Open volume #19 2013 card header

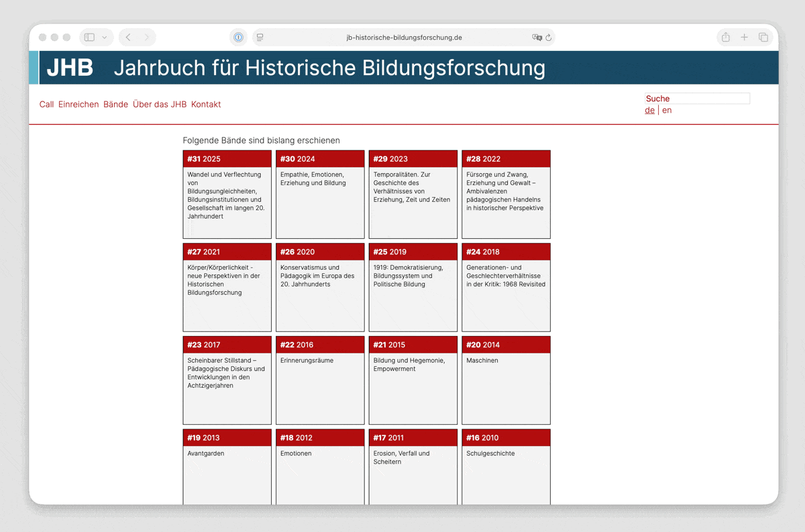227,438
